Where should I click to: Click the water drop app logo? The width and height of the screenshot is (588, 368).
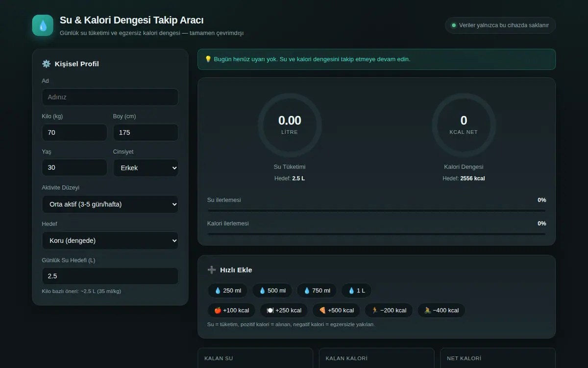pos(43,26)
